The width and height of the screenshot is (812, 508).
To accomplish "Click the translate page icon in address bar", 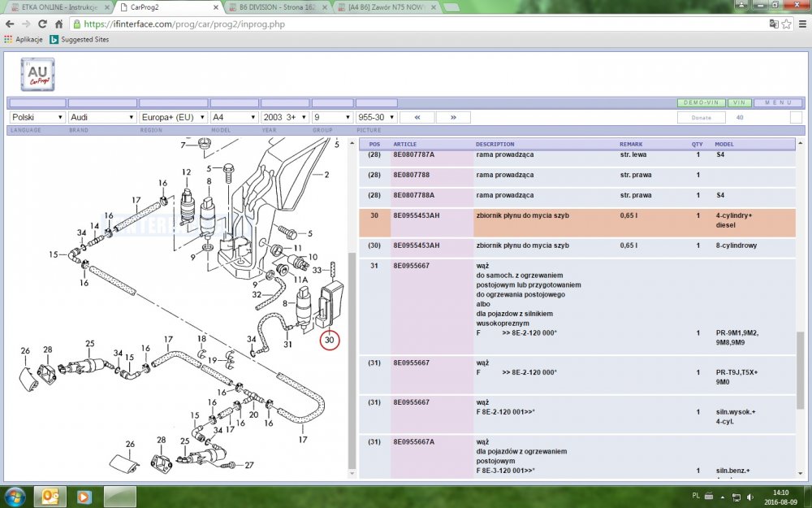I will coord(772,24).
